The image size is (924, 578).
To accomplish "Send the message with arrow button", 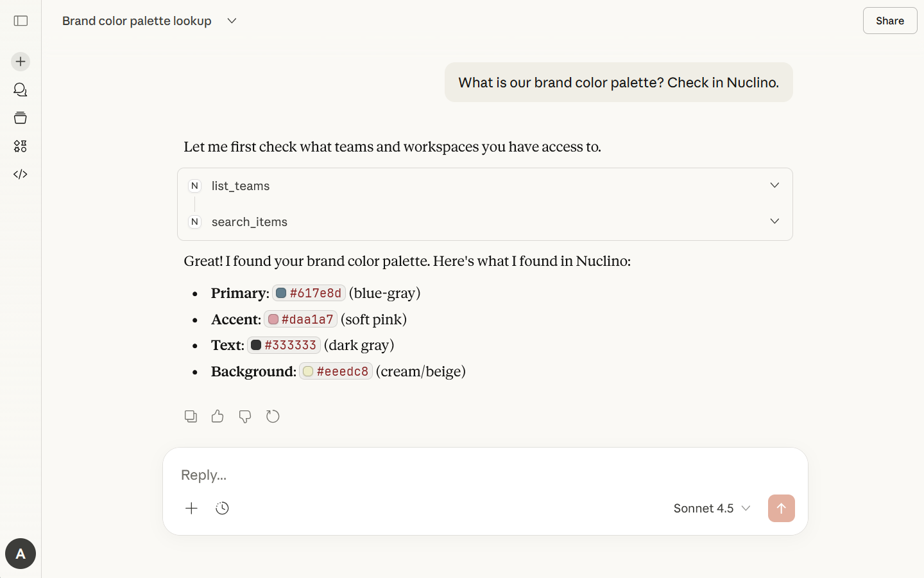I will point(781,508).
